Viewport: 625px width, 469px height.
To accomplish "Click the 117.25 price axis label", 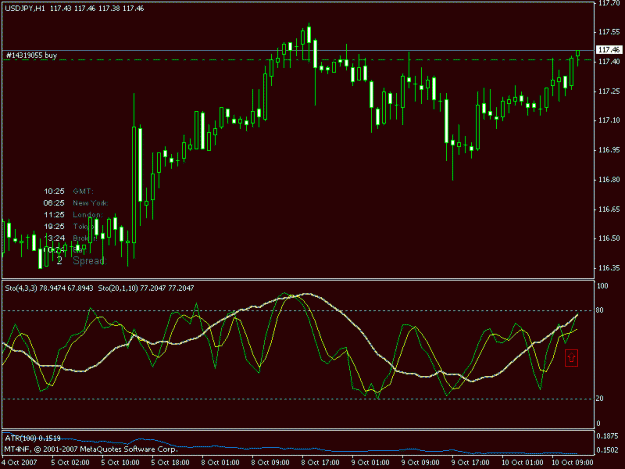I will pos(609,91).
